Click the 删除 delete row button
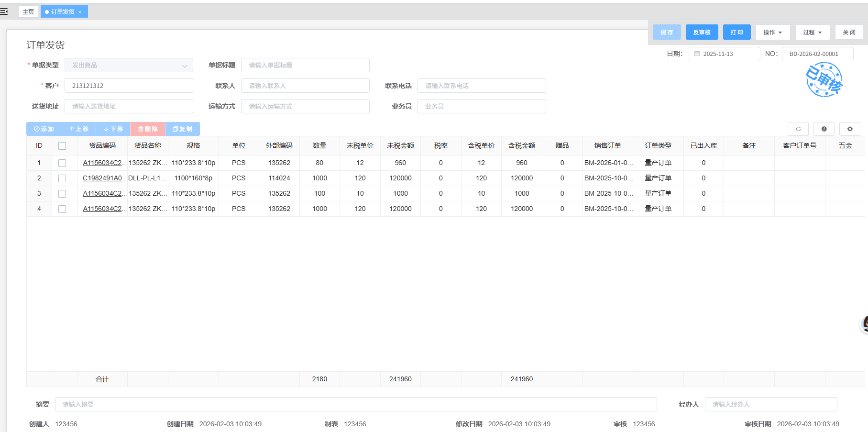Image resolution: width=868 pixels, height=432 pixels. pos(148,129)
